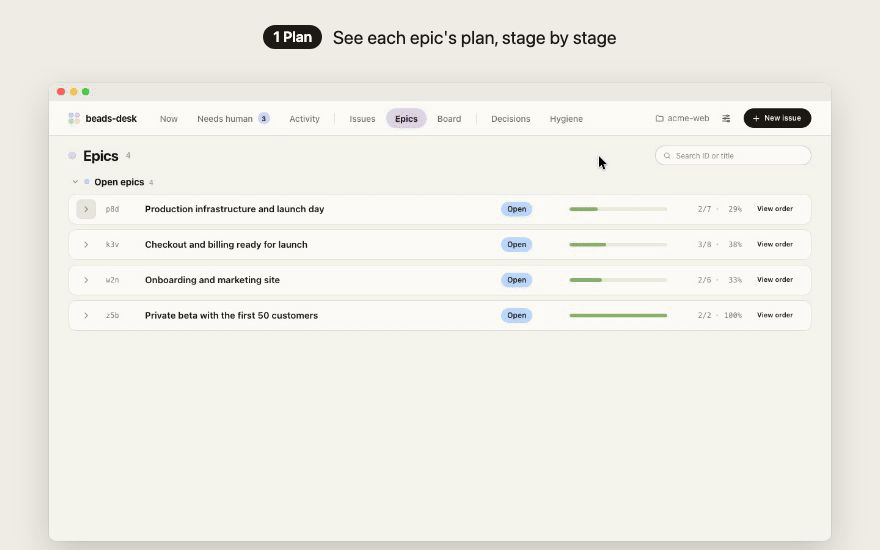Open the Decisions tab
Screen dimensions: 880x550
pos(511,119)
